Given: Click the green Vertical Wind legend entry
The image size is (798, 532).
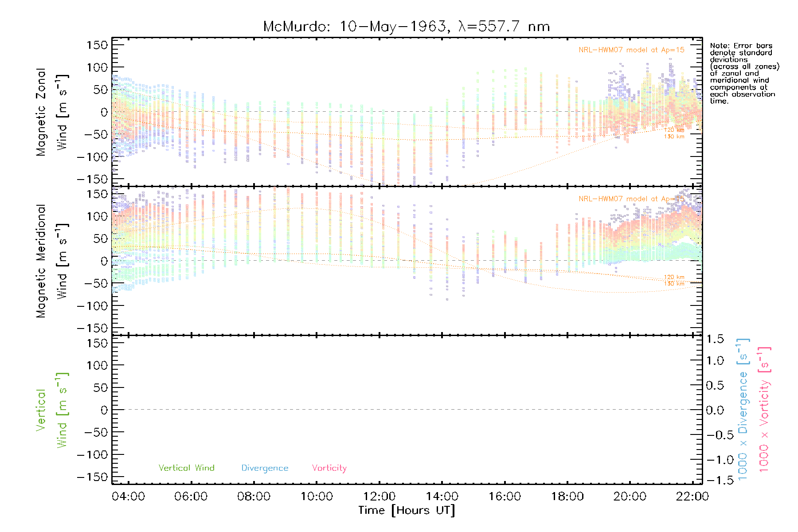Looking at the screenshot, I should point(186,468).
